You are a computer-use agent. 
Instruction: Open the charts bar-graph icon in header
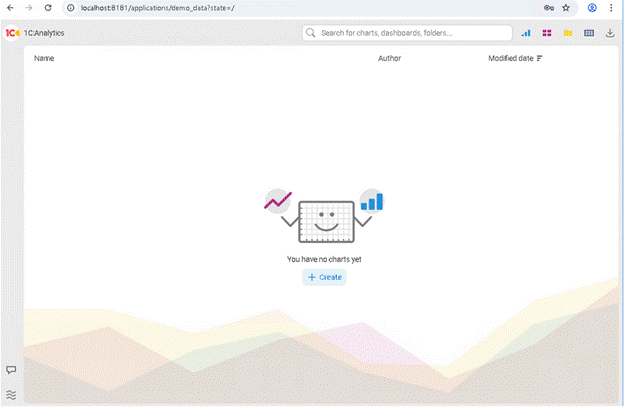point(526,33)
